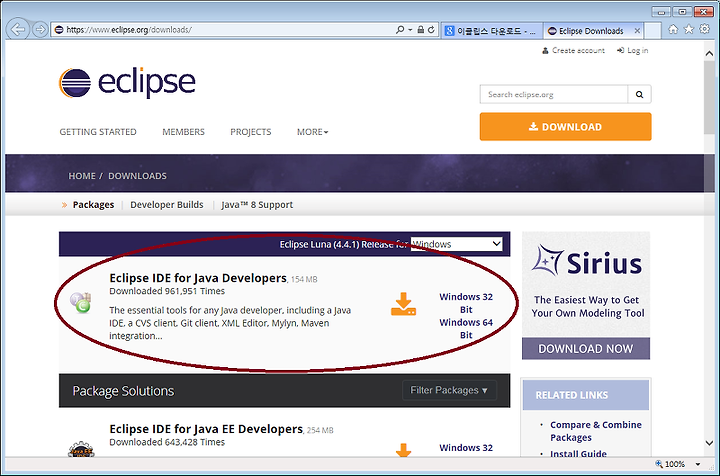This screenshot has width=720, height=476.
Task: Click the 100% zoom status text
Action: [675, 464]
